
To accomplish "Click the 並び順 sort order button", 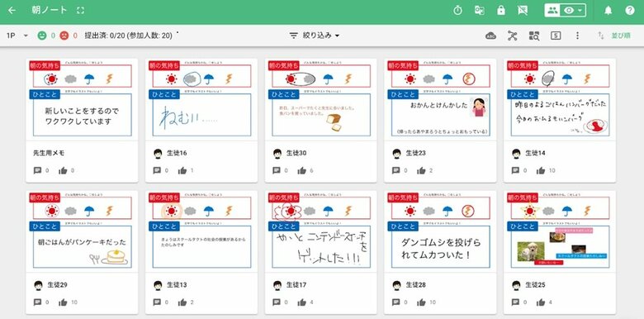I will coord(614,36).
